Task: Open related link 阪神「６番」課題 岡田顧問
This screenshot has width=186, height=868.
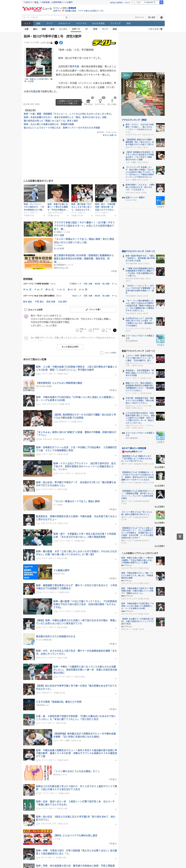Action: click(x=68, y=114)
